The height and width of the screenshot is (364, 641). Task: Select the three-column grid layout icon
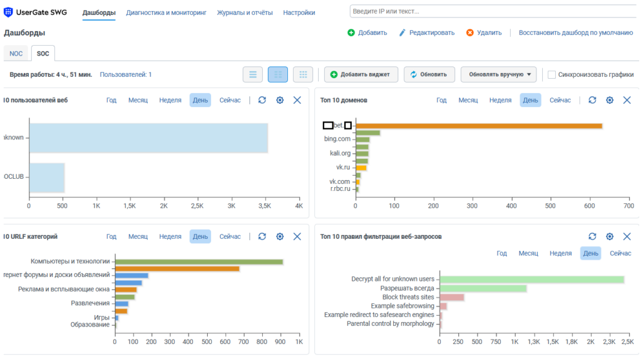click(303, 74)
